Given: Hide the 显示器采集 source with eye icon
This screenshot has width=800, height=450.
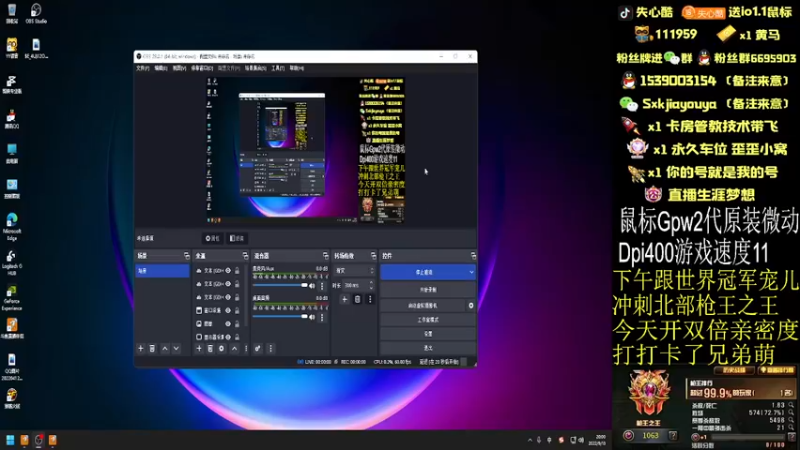Looking at the screenshot, I should (x=228, y=337).
